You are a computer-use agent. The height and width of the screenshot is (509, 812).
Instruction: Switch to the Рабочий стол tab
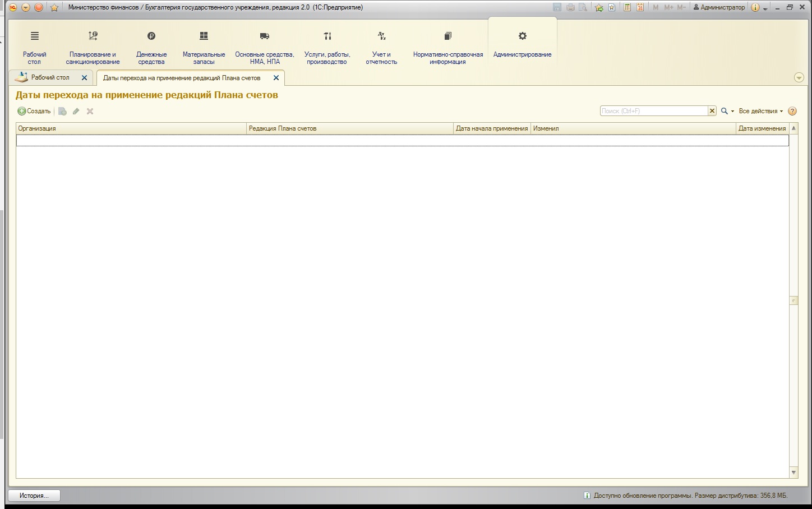(50, 77)
